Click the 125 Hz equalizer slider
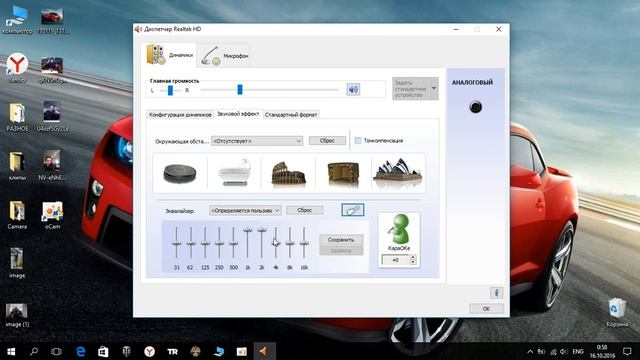Viewport: 640px width, 360px height. tap(205, 243)
